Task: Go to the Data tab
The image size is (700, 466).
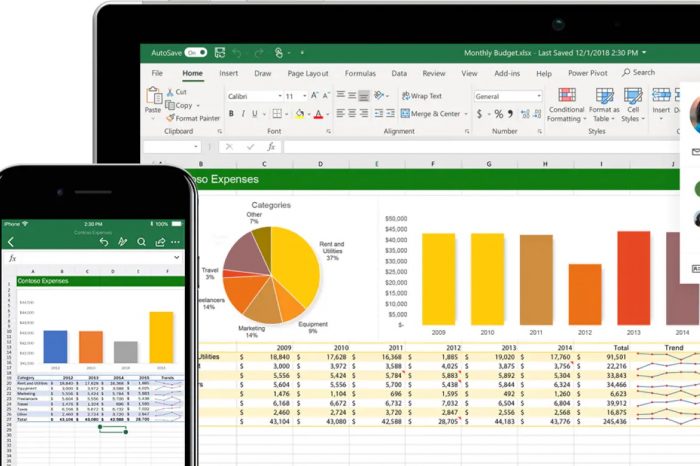Action: [x=399, y=73]
